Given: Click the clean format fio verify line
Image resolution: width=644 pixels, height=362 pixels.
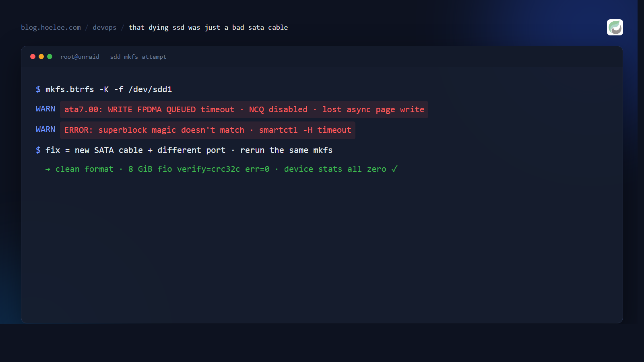Looking at the screenshot, I should (x=221, y=169).
